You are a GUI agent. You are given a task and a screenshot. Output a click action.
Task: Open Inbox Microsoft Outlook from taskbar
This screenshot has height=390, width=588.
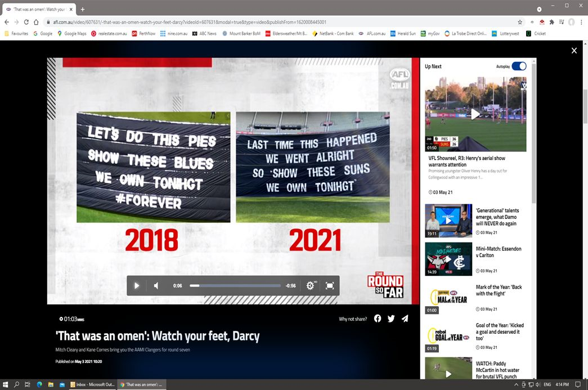92,384
